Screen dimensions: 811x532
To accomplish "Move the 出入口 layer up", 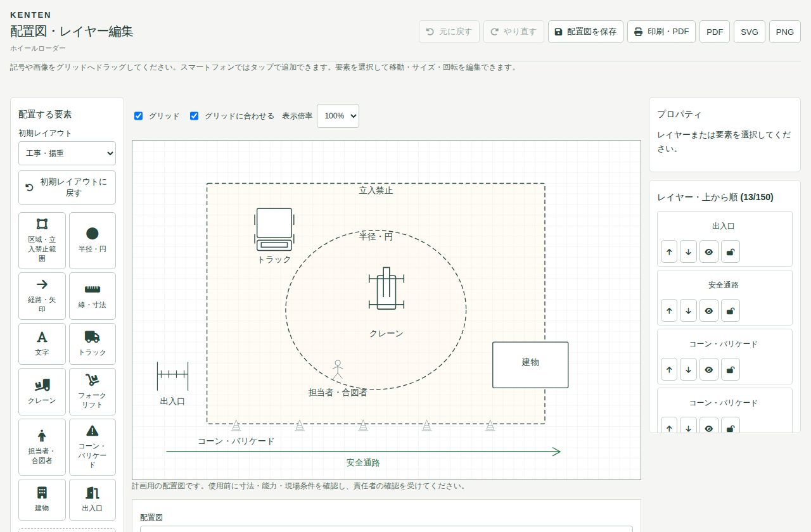I will coord(669,251).
